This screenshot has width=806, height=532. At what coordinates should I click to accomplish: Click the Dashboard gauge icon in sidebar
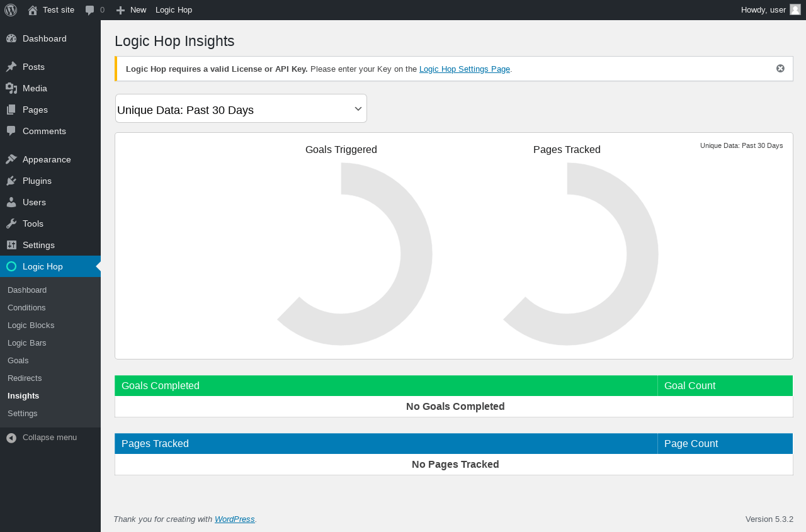[x=11, y=38]
